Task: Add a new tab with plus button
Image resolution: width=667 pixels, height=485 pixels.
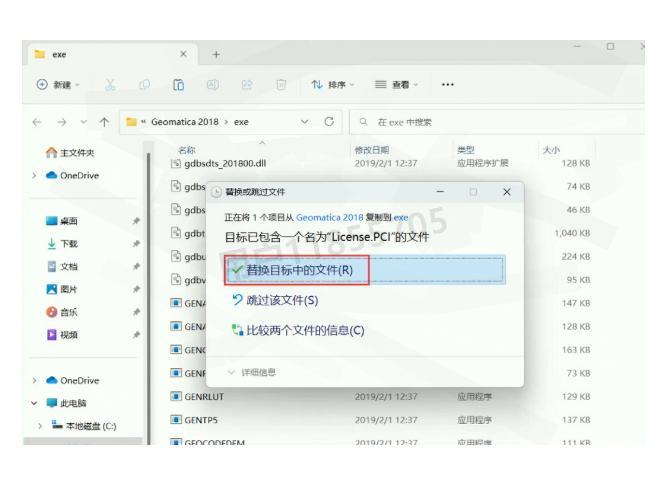Action: (x=216, y=54)
